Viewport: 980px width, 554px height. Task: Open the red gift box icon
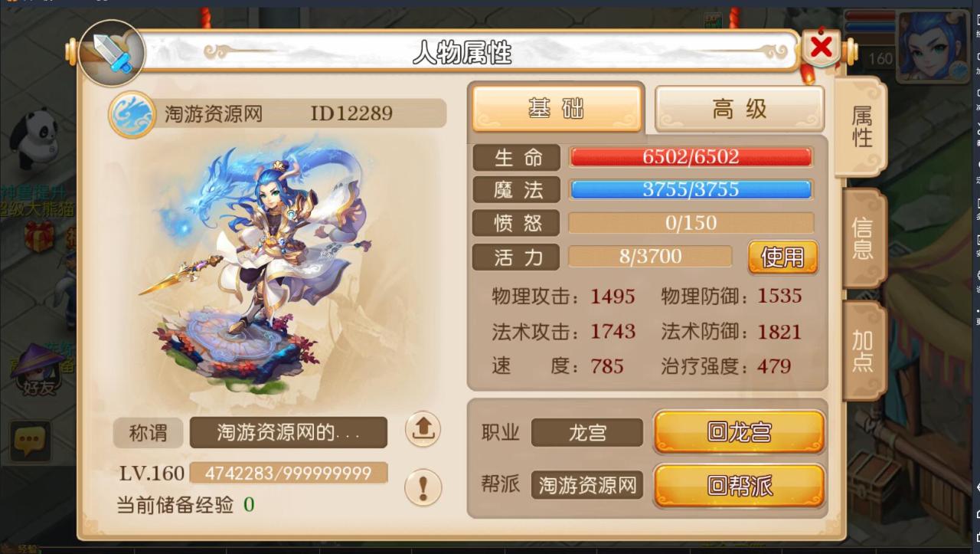point(40,235)
